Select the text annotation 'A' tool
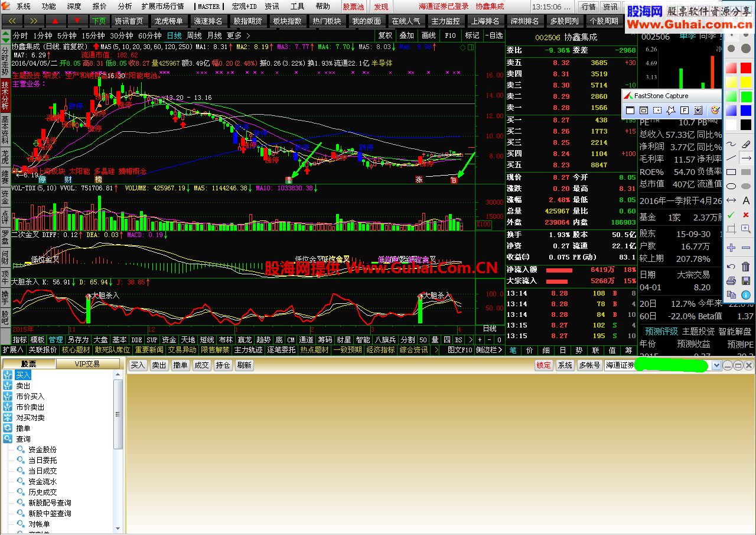Screen dimensions: 756x535 pyautogui.click(x=746, y=200)
